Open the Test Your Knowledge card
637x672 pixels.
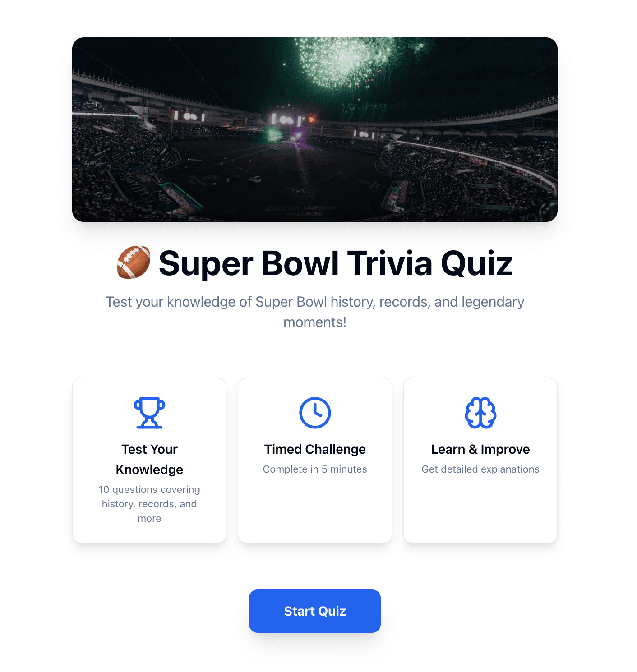pyautogui.click(x=149, y=460)
